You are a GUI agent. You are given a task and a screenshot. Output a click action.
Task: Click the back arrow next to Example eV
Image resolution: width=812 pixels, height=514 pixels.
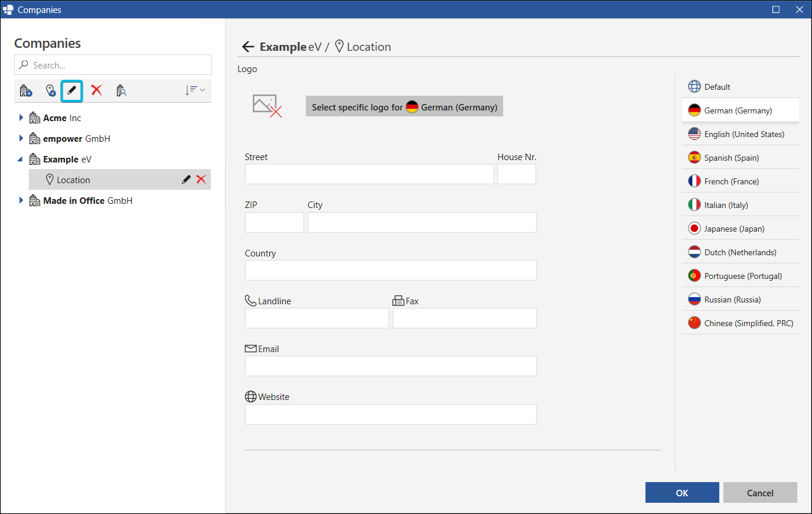click(x=248, y=47)
